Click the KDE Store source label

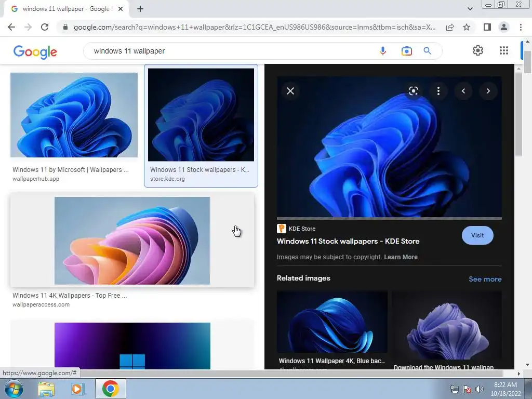[302, 229]
